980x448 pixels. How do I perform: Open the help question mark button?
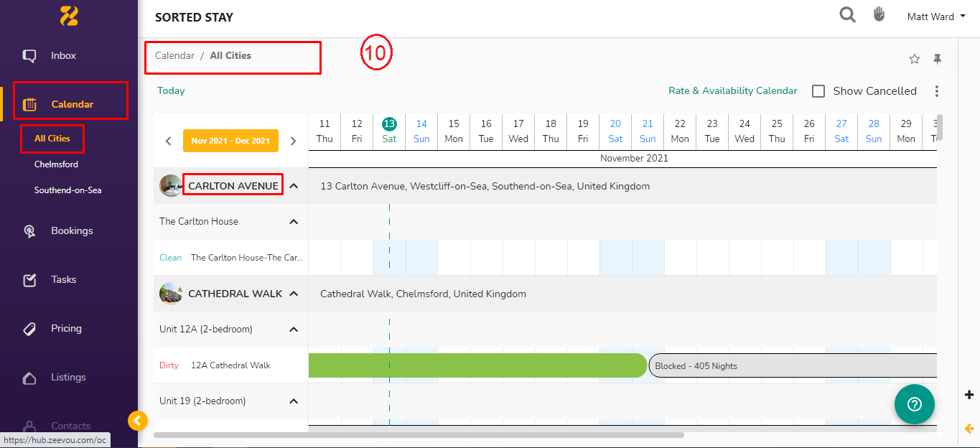[x=915, y=404]
